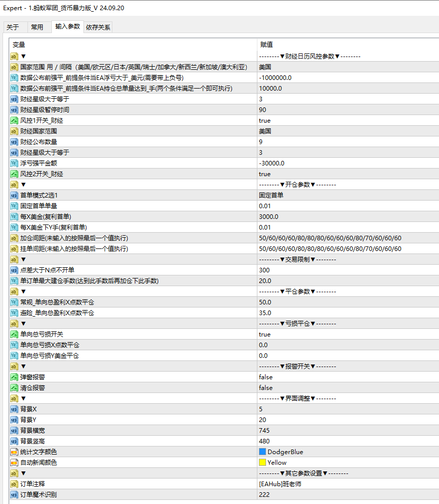The width and height of the screenshot is (439, 504).
Task: Click the bool icon beside 清仓报警
Action: tap(14, 387)
